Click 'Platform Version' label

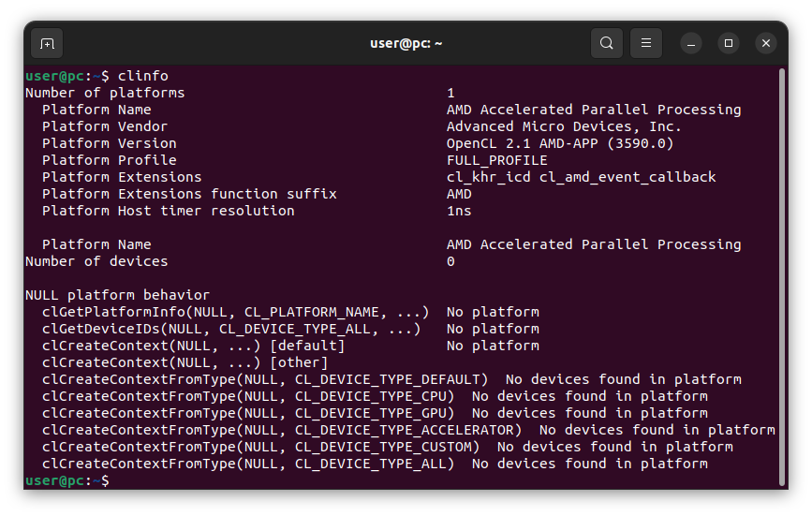(x=110, y=143)
